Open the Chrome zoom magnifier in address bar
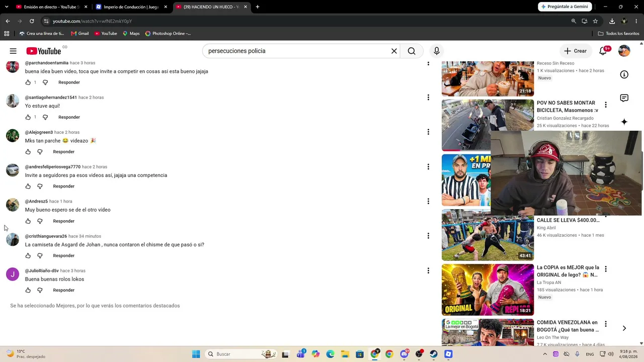This screenshot has height=362, width=644. coord(574,21)
